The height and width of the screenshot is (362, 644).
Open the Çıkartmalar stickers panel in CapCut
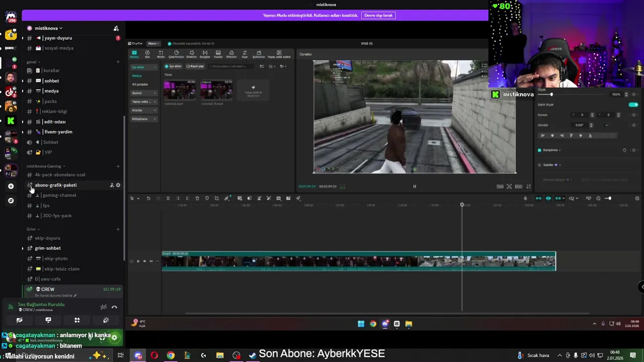tap(176, 54)
